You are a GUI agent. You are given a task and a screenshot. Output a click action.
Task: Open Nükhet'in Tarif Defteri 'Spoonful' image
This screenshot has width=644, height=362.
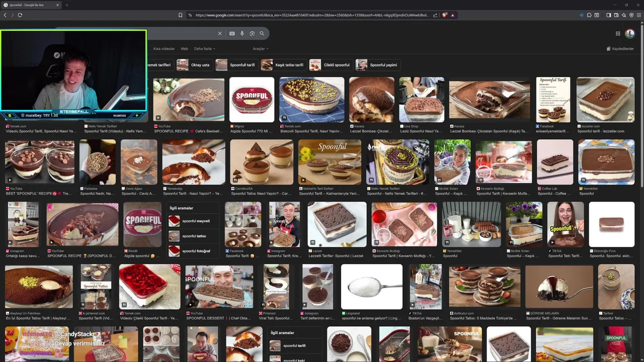pos(330,162)
